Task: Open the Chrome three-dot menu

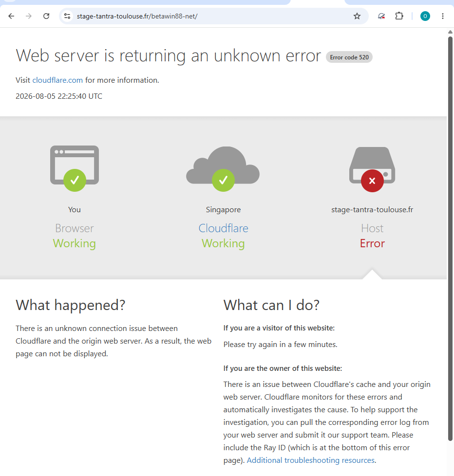Action: [442, 16]
